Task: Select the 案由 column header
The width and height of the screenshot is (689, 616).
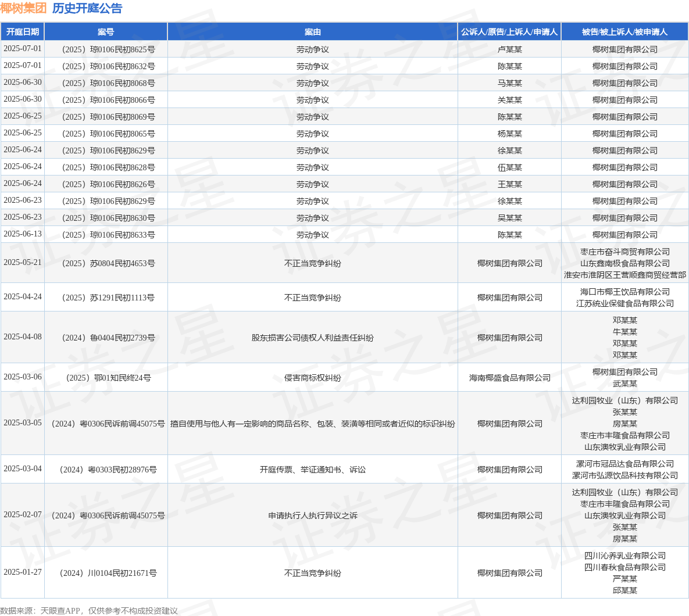Action: (x=312, y=31)
